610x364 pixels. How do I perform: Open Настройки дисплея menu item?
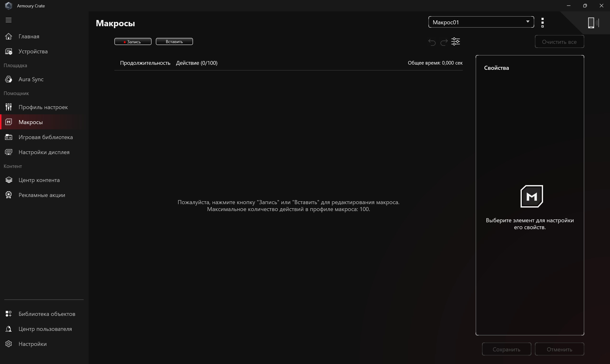click(x=44, y=152)
